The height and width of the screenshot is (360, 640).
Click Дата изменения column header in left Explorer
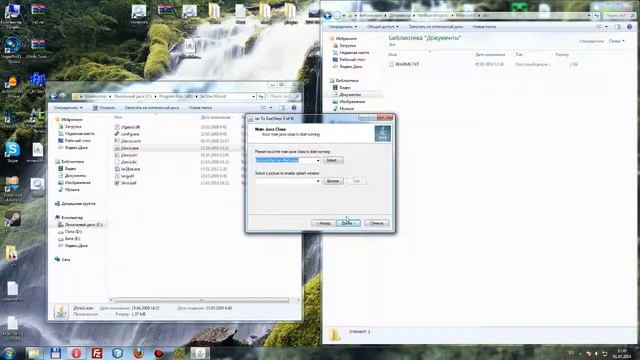(x=216, y=117)
